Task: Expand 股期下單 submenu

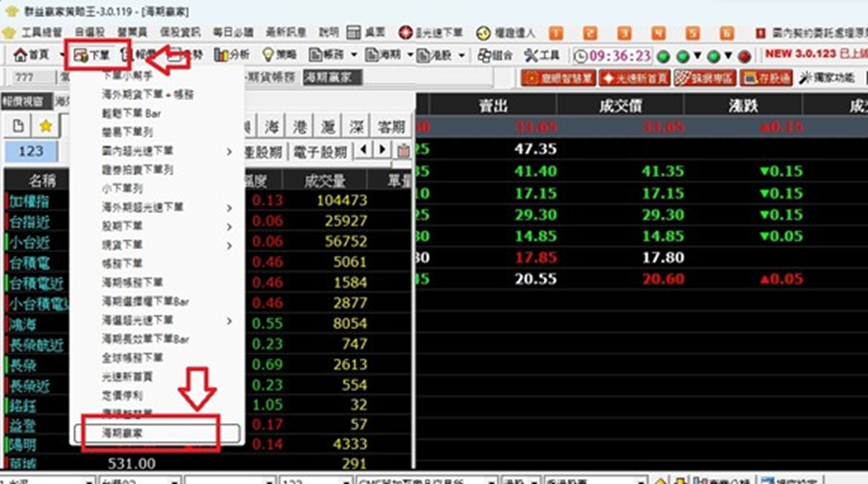Action: 229,226
